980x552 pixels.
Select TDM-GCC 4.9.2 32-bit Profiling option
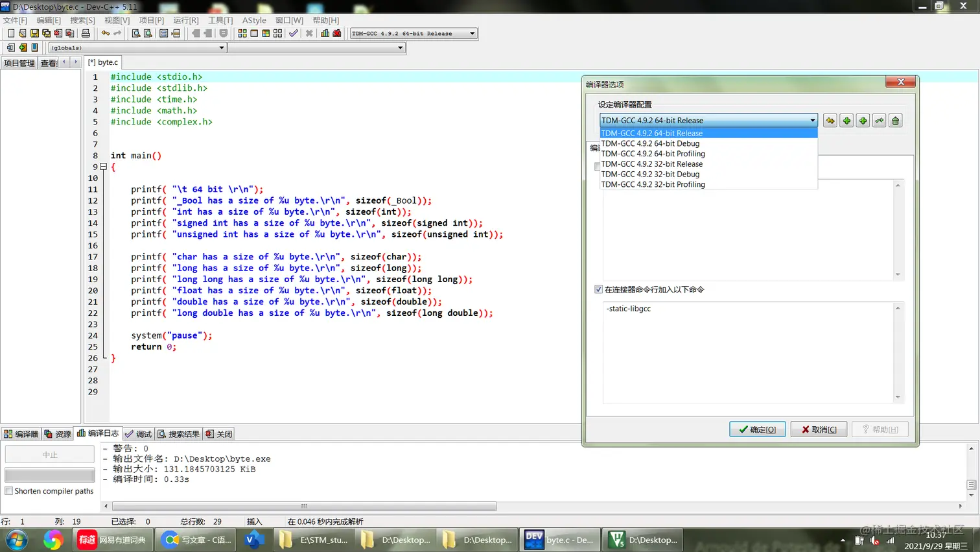[x=708, y=184]
